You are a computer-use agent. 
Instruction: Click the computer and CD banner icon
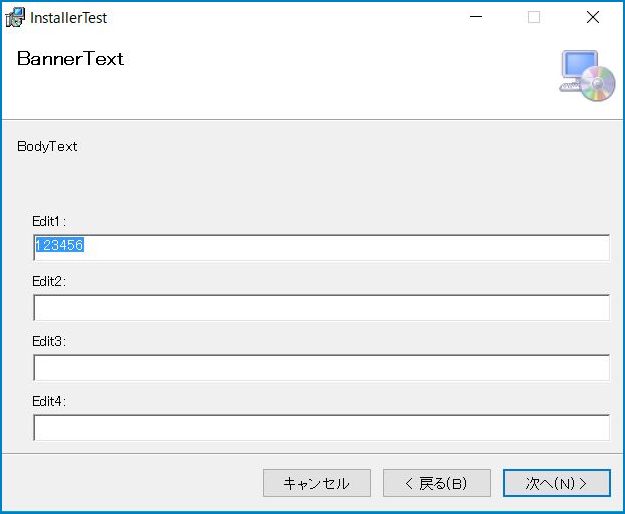[587, 76]
